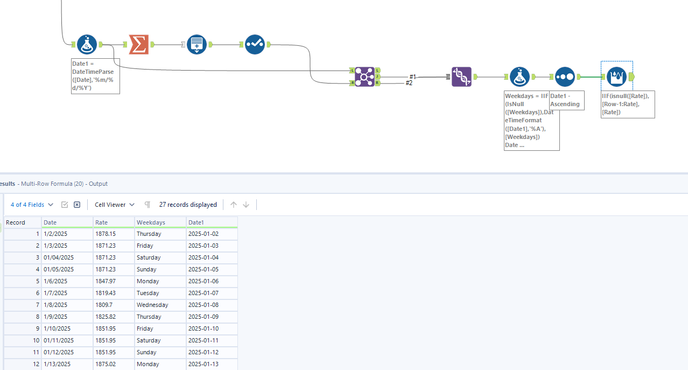Select the Formula tool with the Weekdays annotation
Viewport: 688px width, 370px height.
(520, 77)
